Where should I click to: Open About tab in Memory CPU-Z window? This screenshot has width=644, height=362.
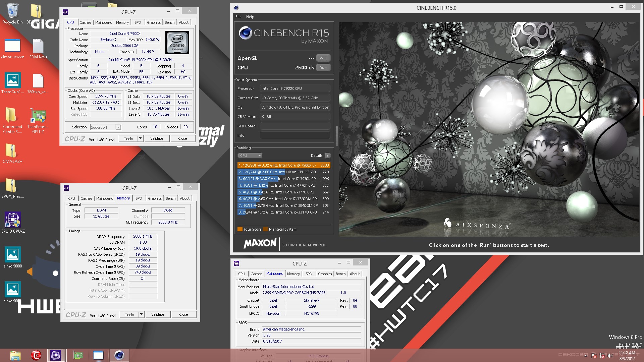(x=185, y=198)
